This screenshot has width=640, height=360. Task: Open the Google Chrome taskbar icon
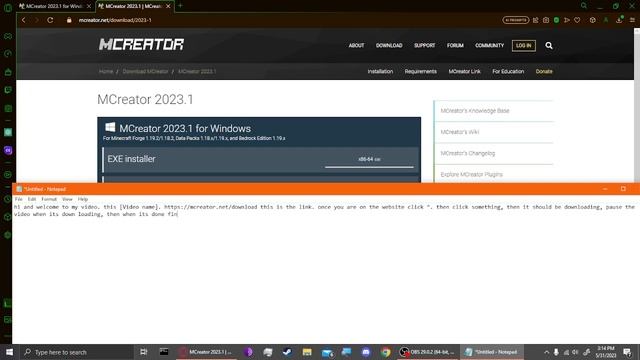pyautogui.click(x=386, y=352)
